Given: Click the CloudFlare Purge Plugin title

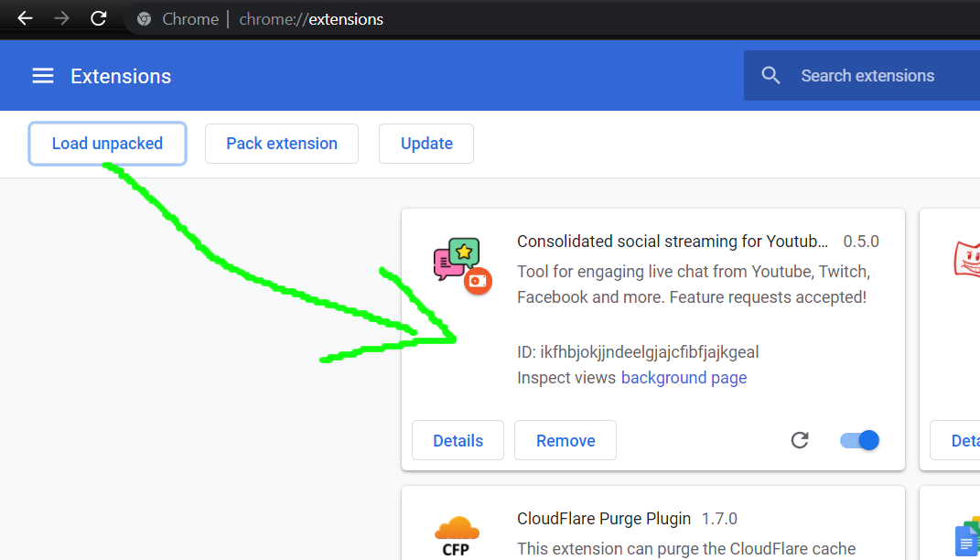Looking at the screenshot, I should coord(604,519).
